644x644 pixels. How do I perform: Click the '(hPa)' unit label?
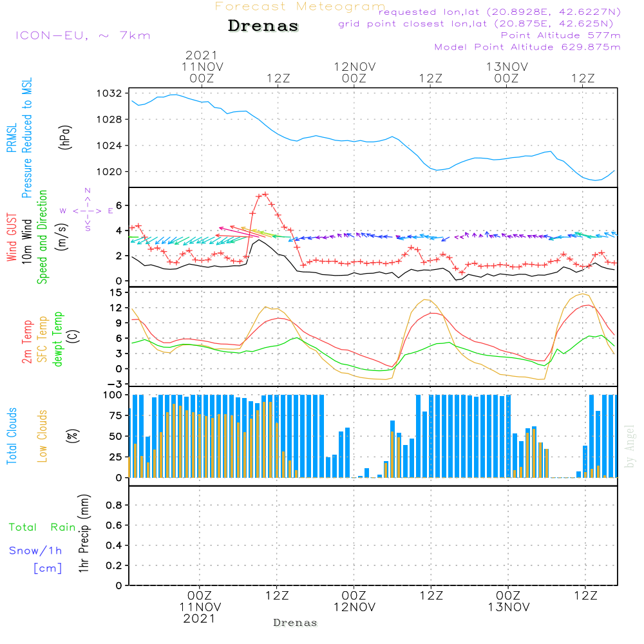[x=65, y=137]
